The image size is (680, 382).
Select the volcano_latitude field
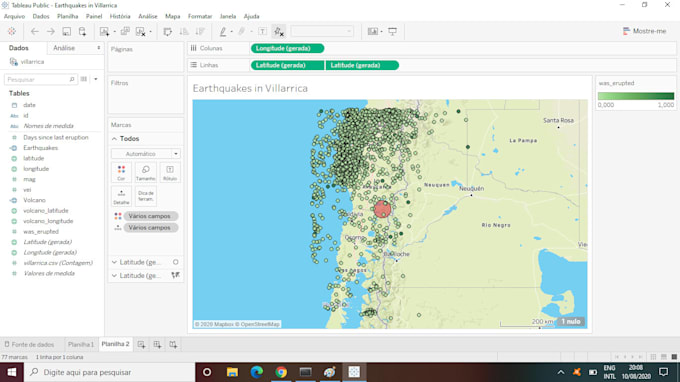(x=46, y=211)
